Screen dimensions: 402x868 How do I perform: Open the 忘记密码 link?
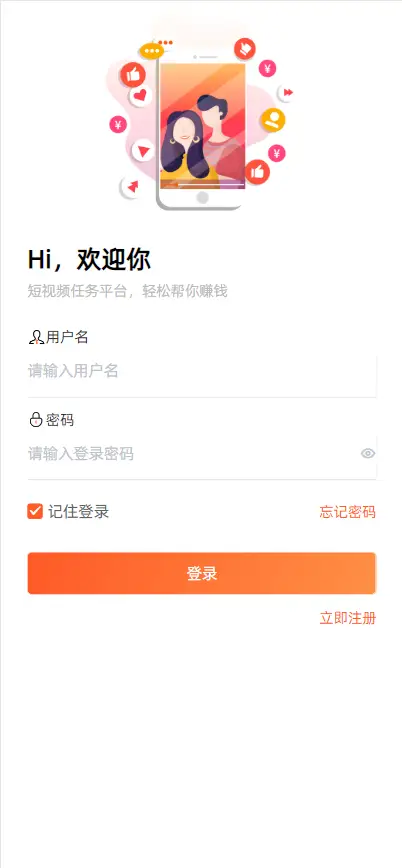348,512
